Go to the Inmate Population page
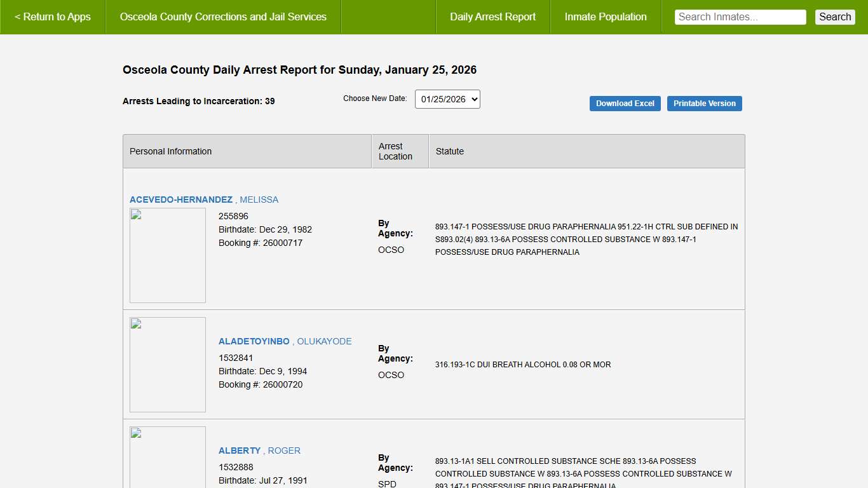Screen dimensions: 868x488 606,17
